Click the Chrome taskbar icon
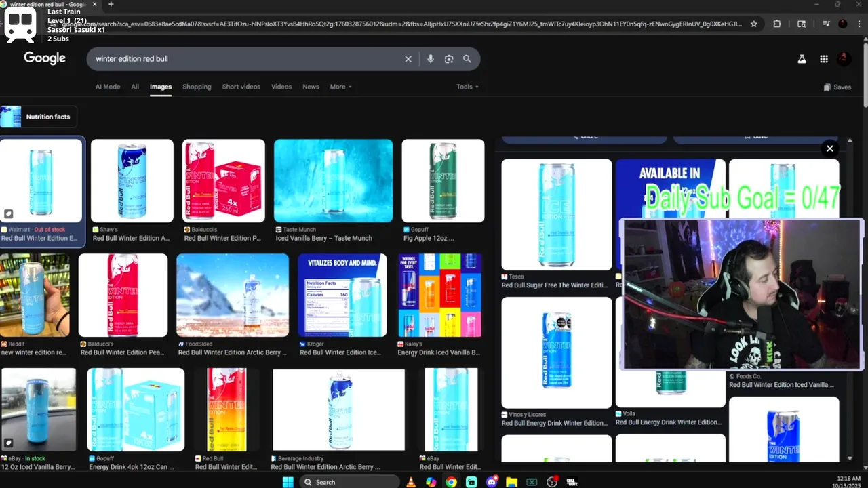Viewport: 868px width, 488px height. 451,482
